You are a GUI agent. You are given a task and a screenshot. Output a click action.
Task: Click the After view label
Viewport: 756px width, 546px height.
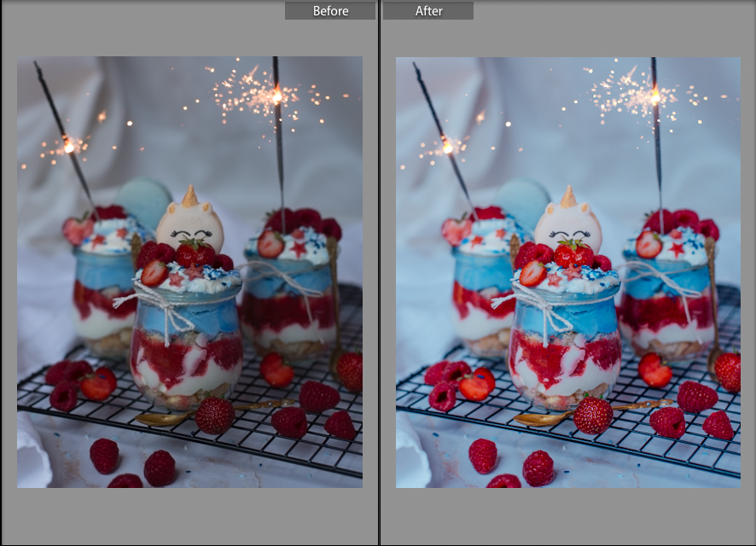428,11
